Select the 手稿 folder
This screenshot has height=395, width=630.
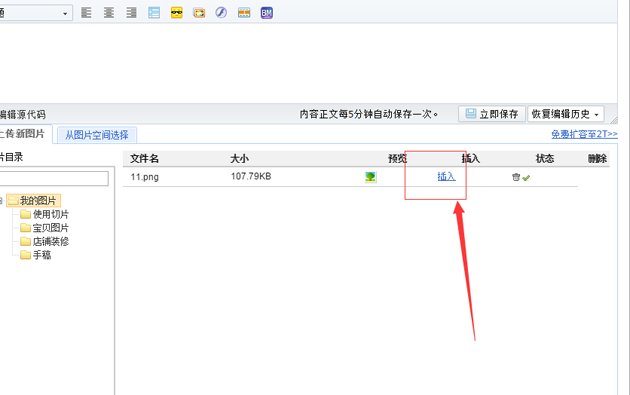coord(36,255)
